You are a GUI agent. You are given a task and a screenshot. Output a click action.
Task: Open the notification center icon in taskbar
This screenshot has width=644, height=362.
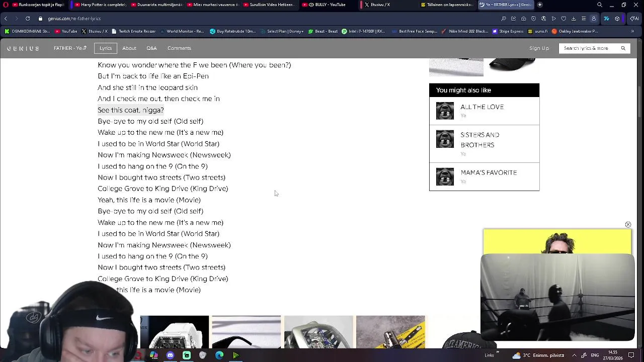(631, 355)
